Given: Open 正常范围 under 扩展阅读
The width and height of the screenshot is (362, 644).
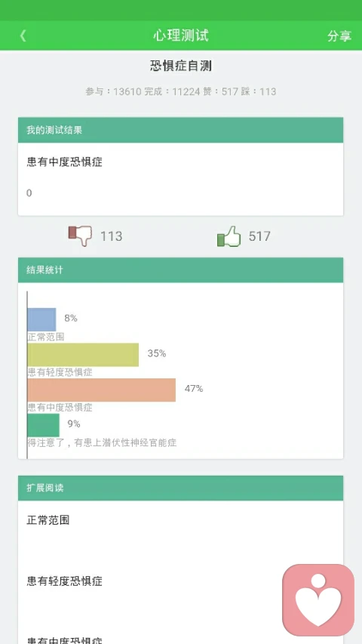Looking at the screenshot, I should click(x=48, y=520).
